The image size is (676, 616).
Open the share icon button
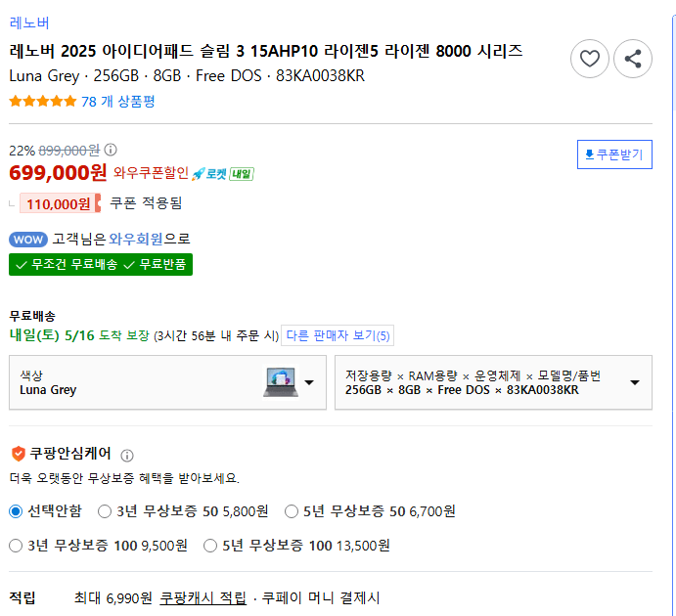click(x=632, y=59)
